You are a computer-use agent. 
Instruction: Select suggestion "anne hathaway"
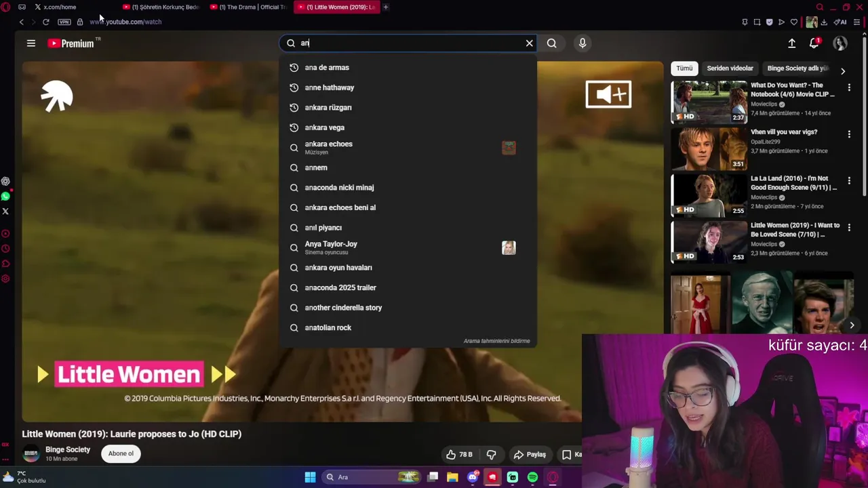pos(408,87)
